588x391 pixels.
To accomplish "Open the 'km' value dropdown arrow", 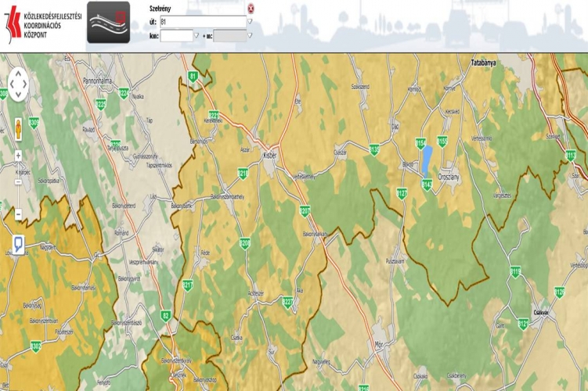I will click(196, 35).
